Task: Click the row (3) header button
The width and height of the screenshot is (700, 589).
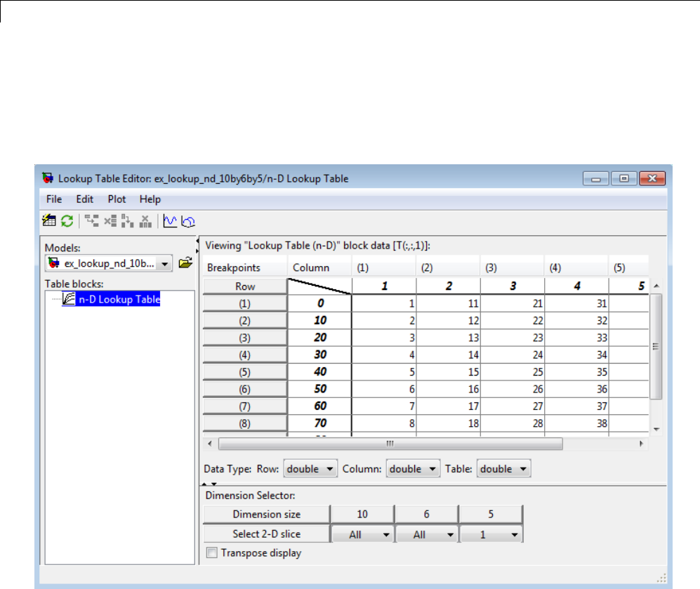Action: pos(245,338)
